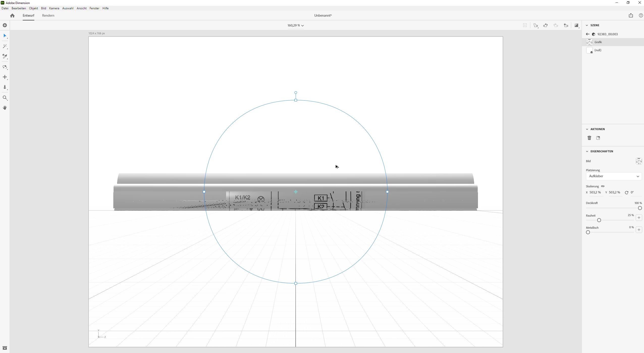Open the zoom percentage dropdown
The image size is (644, 353).
coord(296,25)
